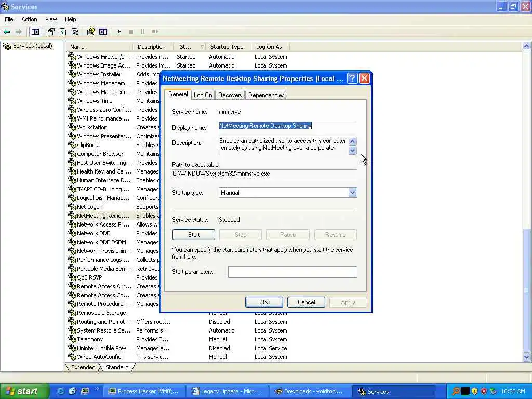Switch to the Recovery tab
Screen dimensions: 532x399
tap(230, 95)
